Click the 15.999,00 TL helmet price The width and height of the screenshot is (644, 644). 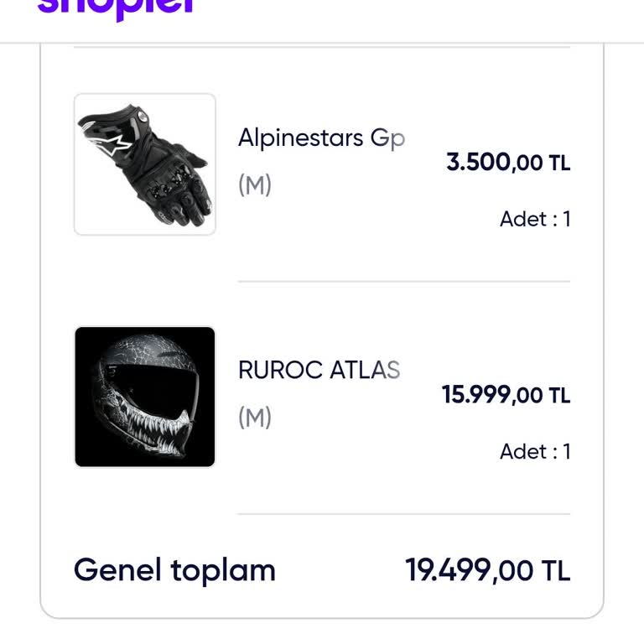click(506, 394)
